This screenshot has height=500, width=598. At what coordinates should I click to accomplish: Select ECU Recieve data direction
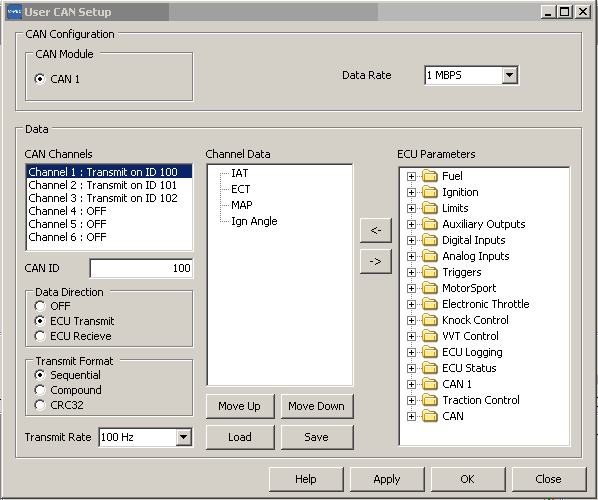pos(40,336)
